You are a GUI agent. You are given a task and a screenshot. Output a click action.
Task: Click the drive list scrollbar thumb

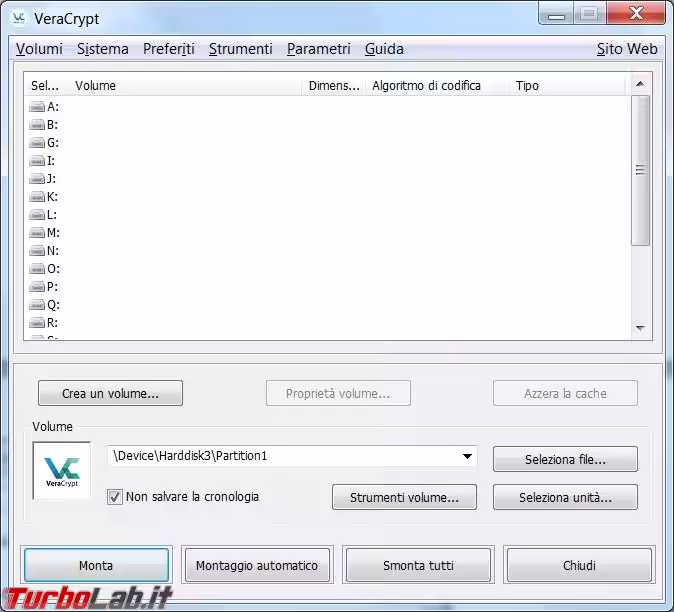pyautogui.click(x=640, y=171)
